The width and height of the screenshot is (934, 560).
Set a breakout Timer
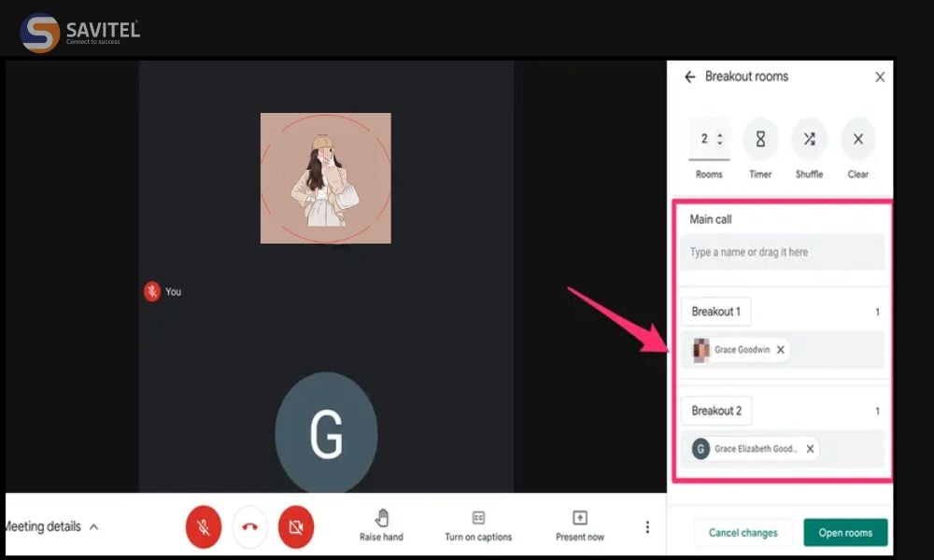[760, 139]
